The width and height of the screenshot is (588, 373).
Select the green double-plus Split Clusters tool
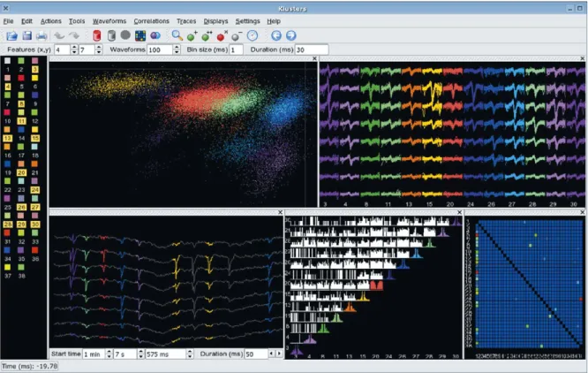point(207,35)
